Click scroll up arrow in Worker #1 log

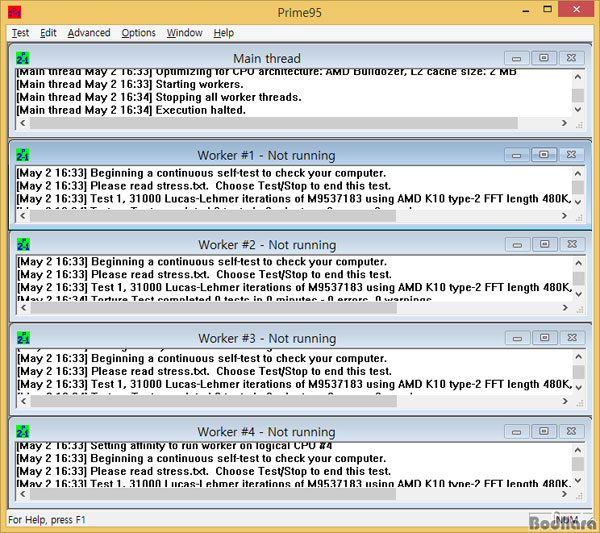pyautogui.click(x=578, y=173)
